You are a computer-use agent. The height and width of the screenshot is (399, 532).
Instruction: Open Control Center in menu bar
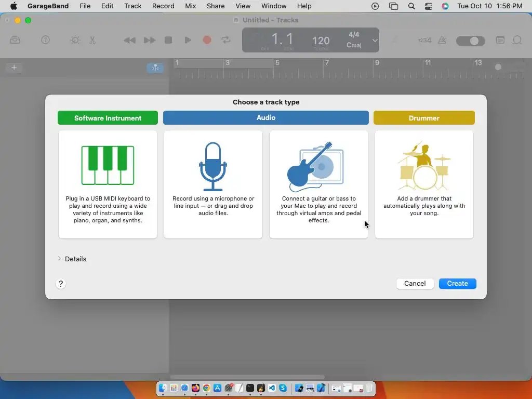[x=429, y=6]
